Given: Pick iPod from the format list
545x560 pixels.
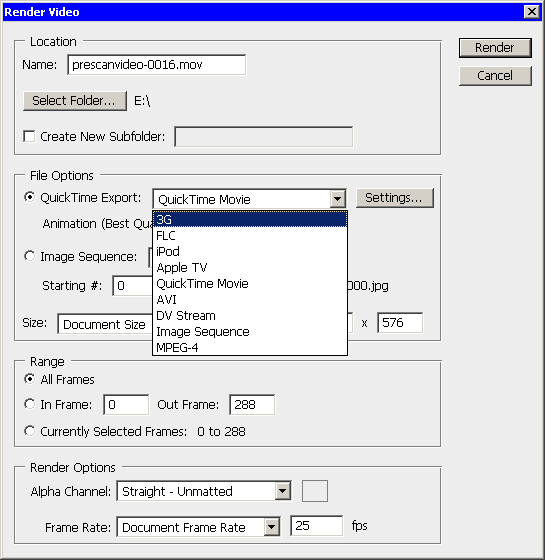Looking at the screenshot, I should pos(250,251).
